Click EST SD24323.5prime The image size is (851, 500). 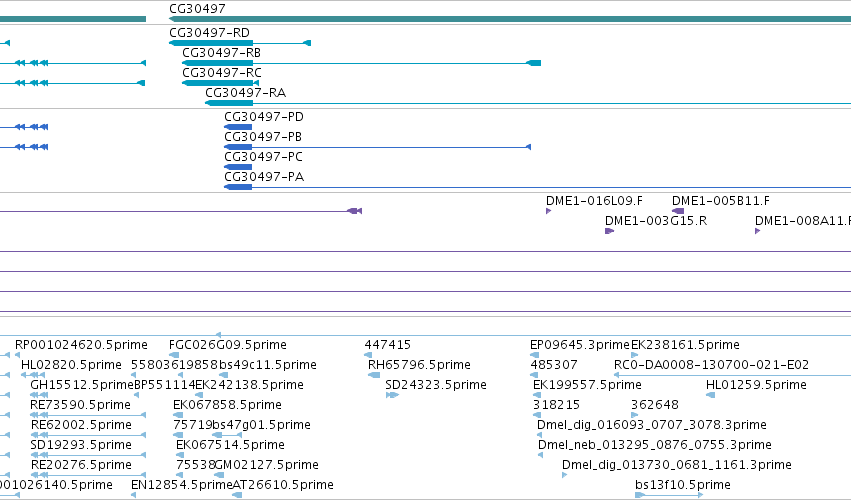(x=436, y=385)
